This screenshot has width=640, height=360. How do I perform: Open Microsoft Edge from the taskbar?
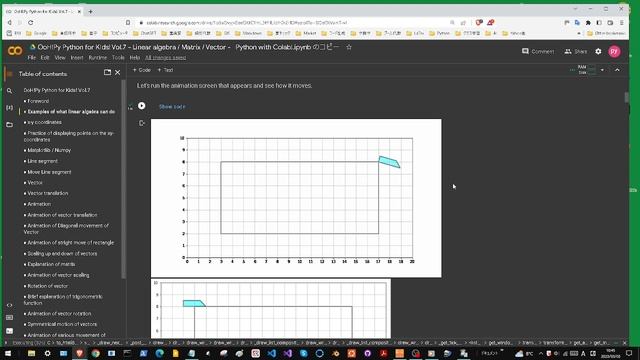click(159, 353)
